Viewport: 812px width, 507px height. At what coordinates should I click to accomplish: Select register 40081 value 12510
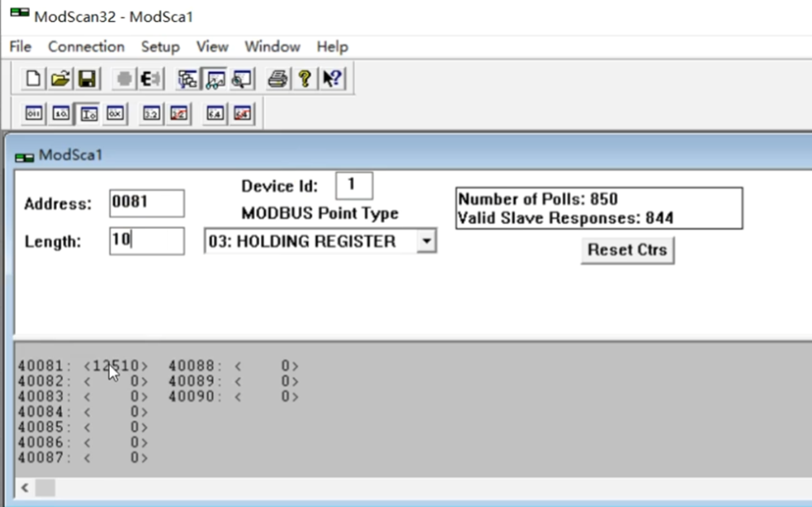point(115,366)
